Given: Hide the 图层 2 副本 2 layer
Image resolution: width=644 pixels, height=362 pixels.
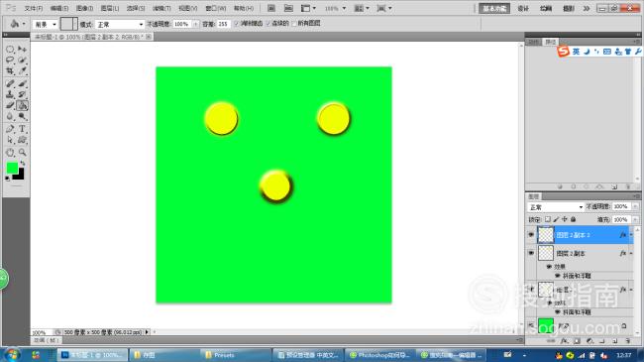Looking at the screenshot, I should click(x=531, y=235).
